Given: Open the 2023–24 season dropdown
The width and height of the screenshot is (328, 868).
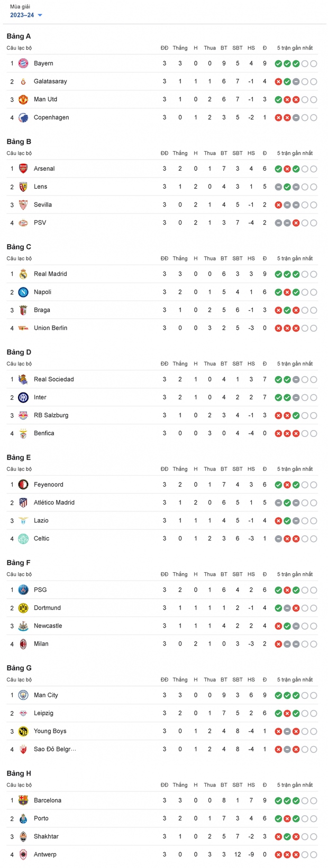Looking at the screenshot, I should click(x=25, y=15).
